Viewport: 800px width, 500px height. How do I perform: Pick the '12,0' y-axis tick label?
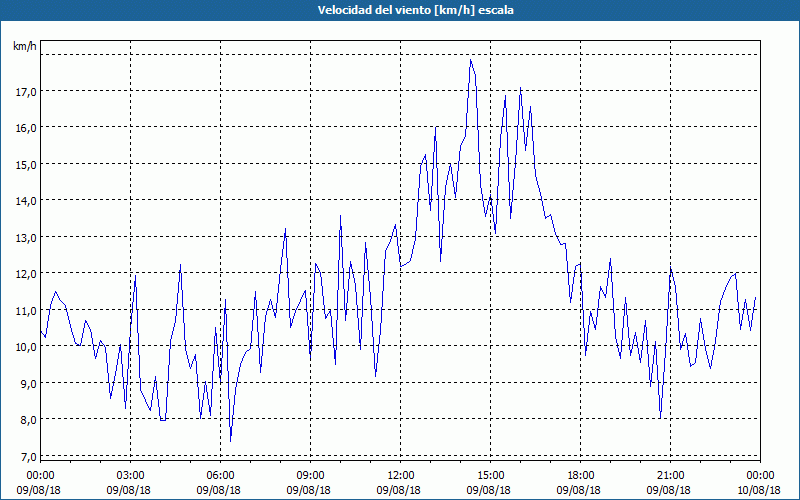click(26, 273)
